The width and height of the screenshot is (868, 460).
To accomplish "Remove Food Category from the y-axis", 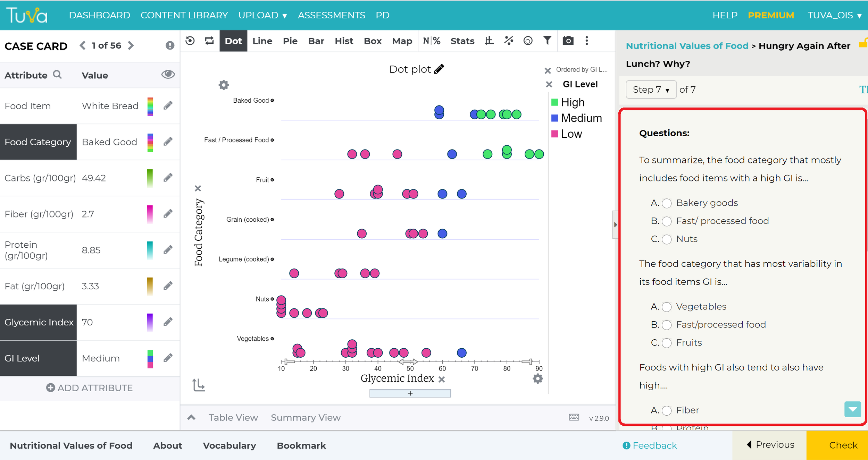I will [198, 188].
